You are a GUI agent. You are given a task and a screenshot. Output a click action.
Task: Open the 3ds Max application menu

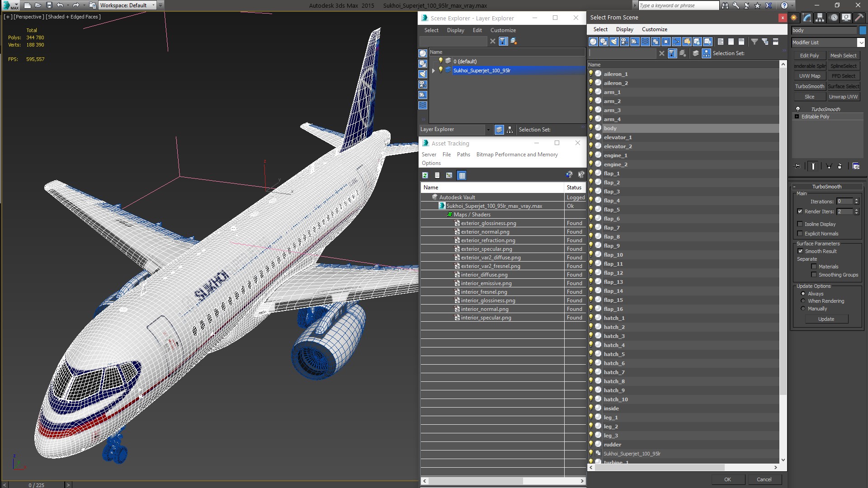[x=10, y=5]
